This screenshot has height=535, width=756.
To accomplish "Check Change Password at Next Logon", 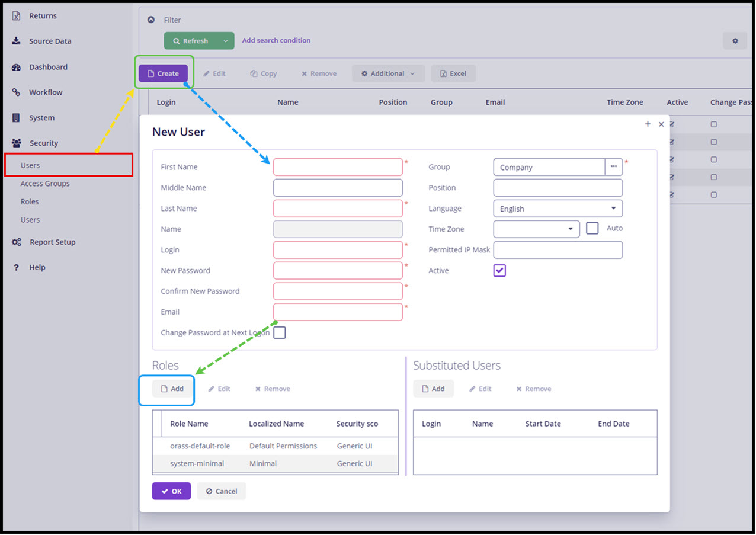I will coord(280,332).
